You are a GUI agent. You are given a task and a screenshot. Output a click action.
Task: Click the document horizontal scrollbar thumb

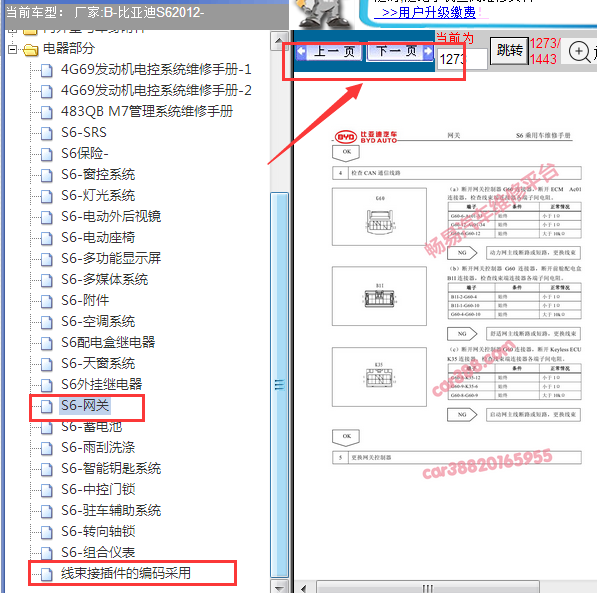(428, 588)
